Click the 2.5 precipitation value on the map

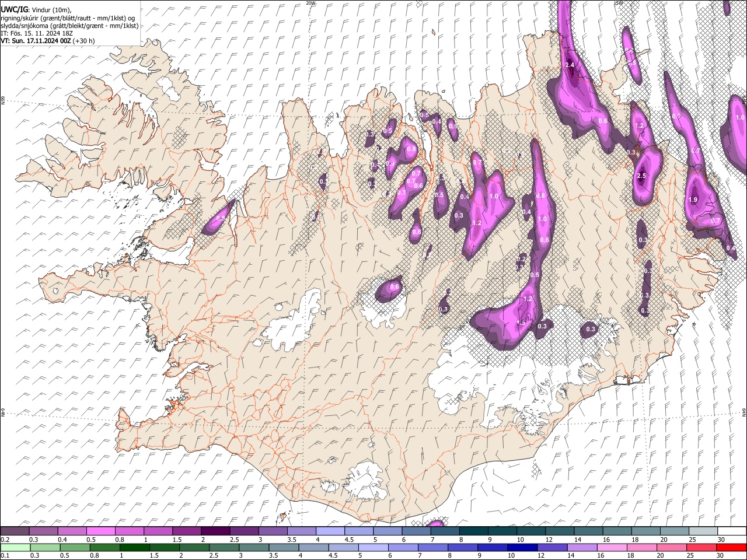pyautogui.click(x=641, y=176)
